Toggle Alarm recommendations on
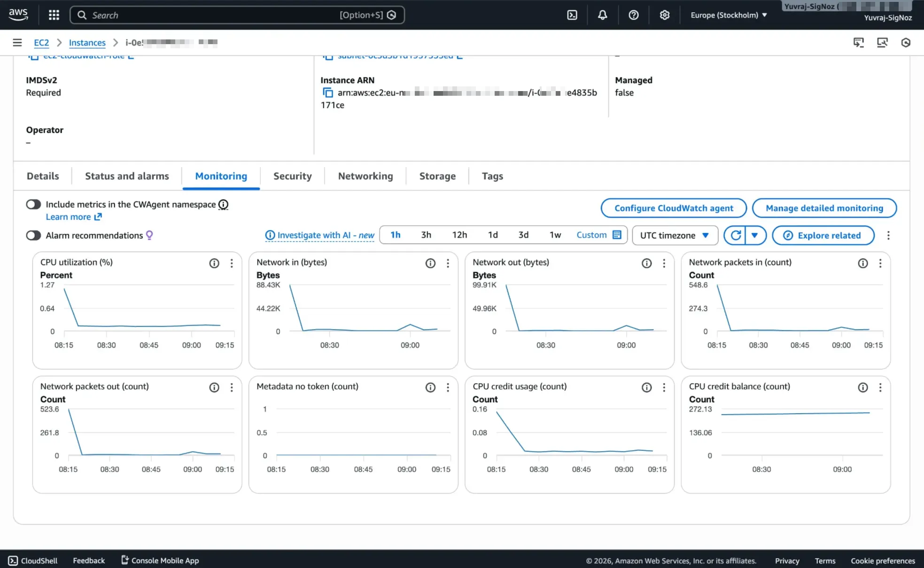The height and width of the screenshot is (568, 924). coord(33,235)
